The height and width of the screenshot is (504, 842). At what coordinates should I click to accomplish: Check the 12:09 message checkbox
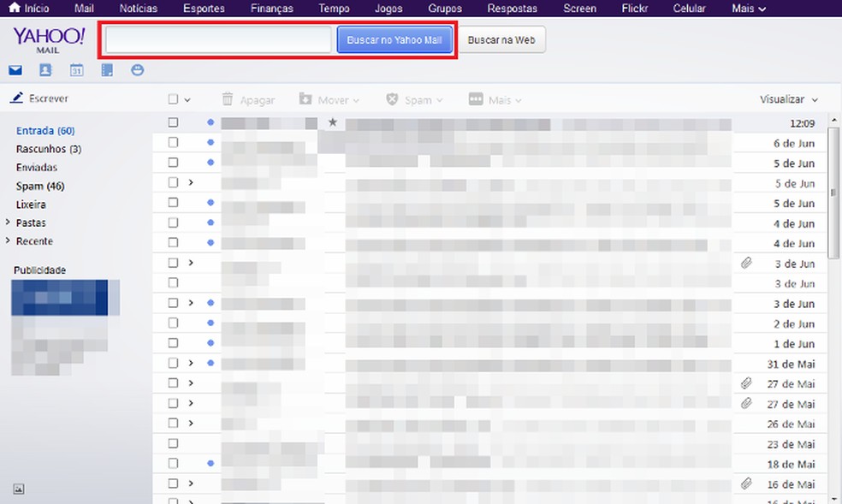point(173,122)
